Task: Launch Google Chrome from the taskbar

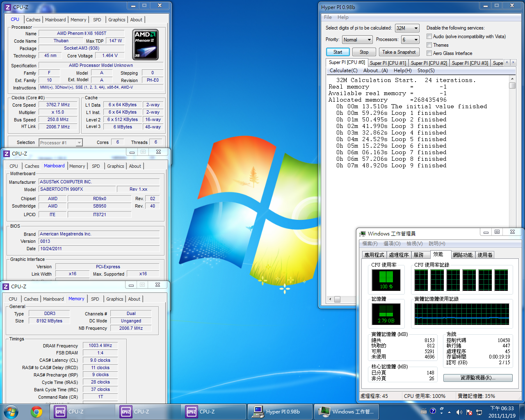Action: click(x=37, y=412)
